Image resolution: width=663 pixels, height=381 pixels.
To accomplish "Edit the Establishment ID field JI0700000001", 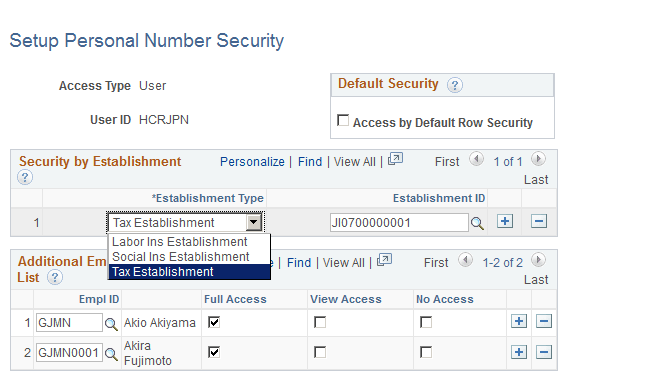I will 399,222.
